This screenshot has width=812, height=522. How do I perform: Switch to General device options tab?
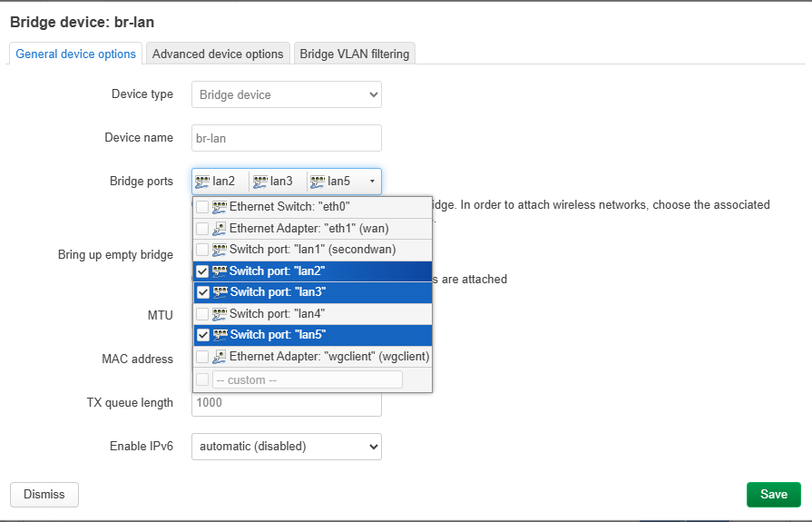[75, 54]
